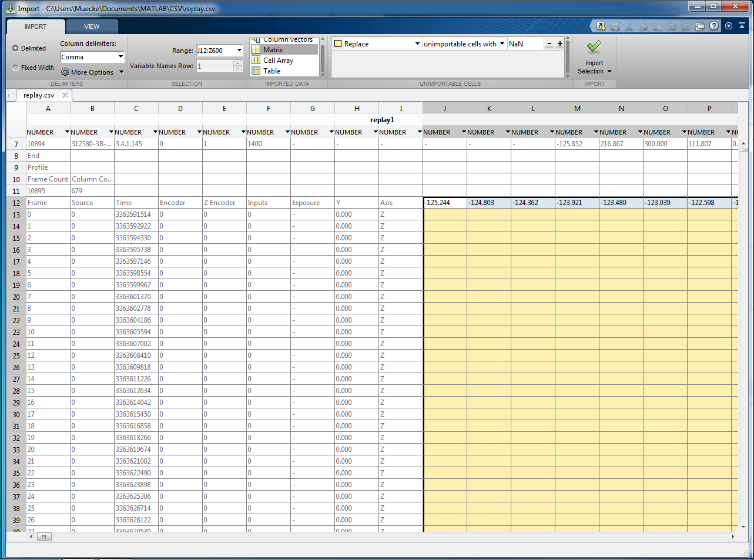Open the Replace rule dropdown

tap(417, 44)
